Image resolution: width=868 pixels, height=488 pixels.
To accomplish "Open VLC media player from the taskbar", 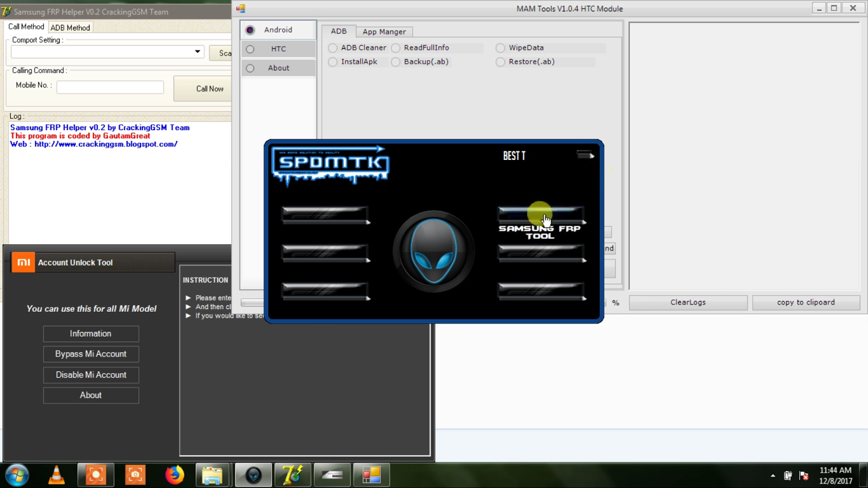I will [56, 475].
